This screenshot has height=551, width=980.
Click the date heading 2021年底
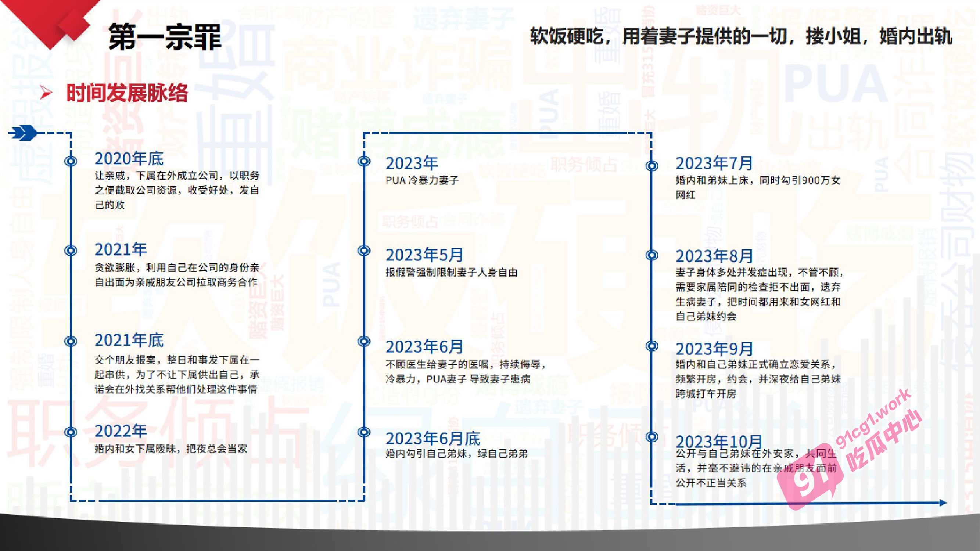tap(129, 340)
